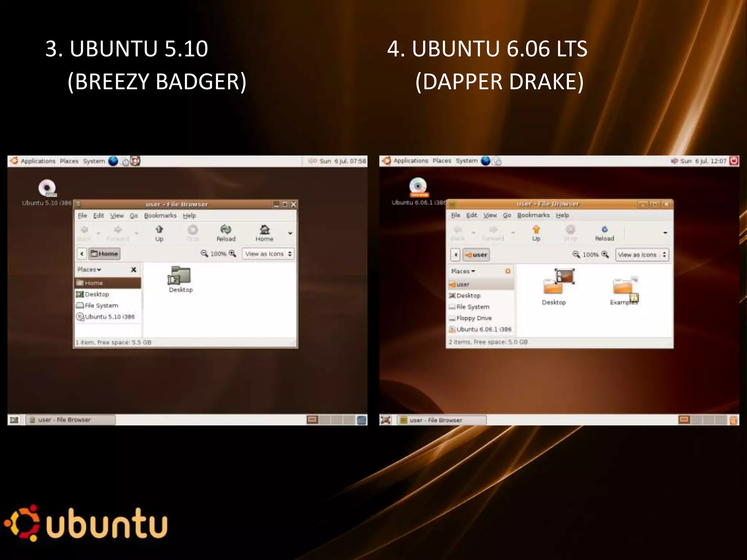
Task: Close the Places sidebar with the X button
Action: tap(133, 269)
